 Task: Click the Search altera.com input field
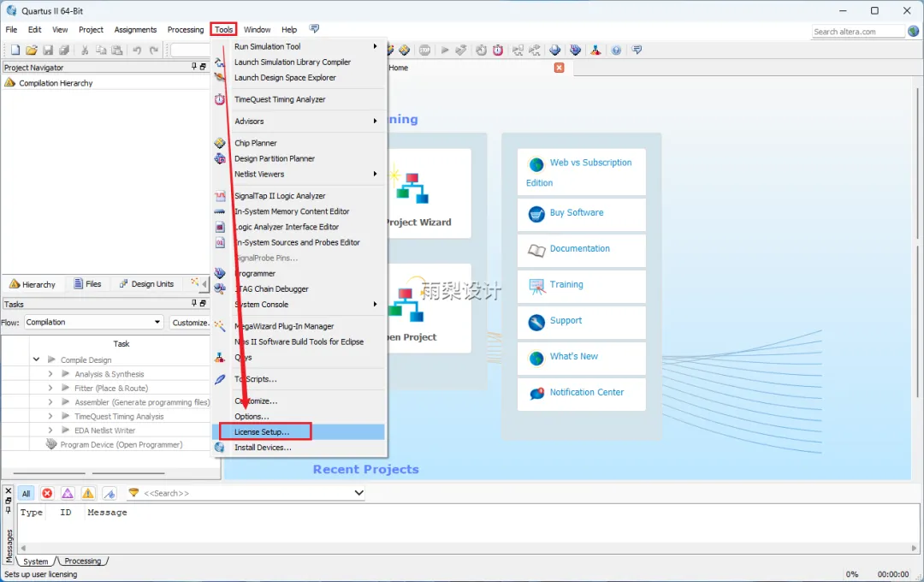(x=858, y=32)
